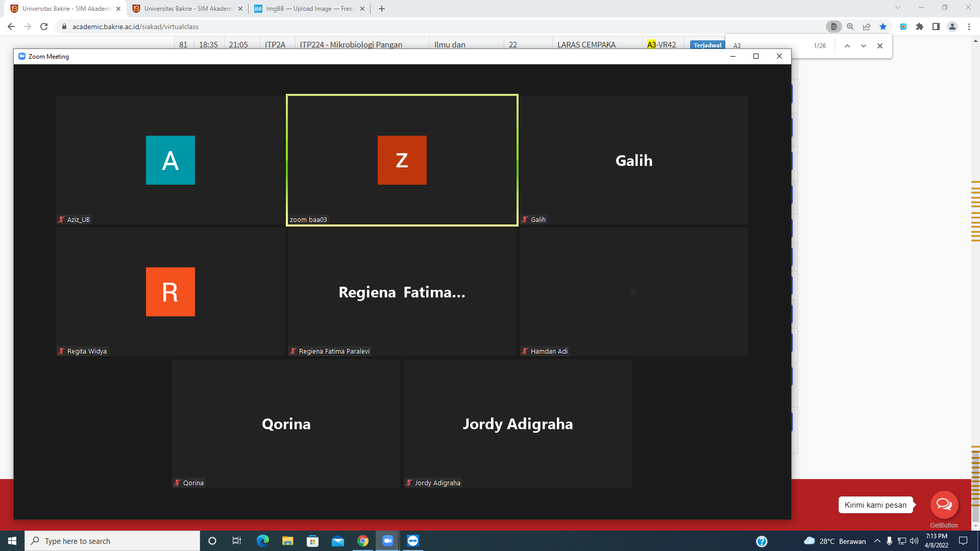The image size is (980, 551).
Task: Show hidden system tray icons
Action: click(877, 541)
